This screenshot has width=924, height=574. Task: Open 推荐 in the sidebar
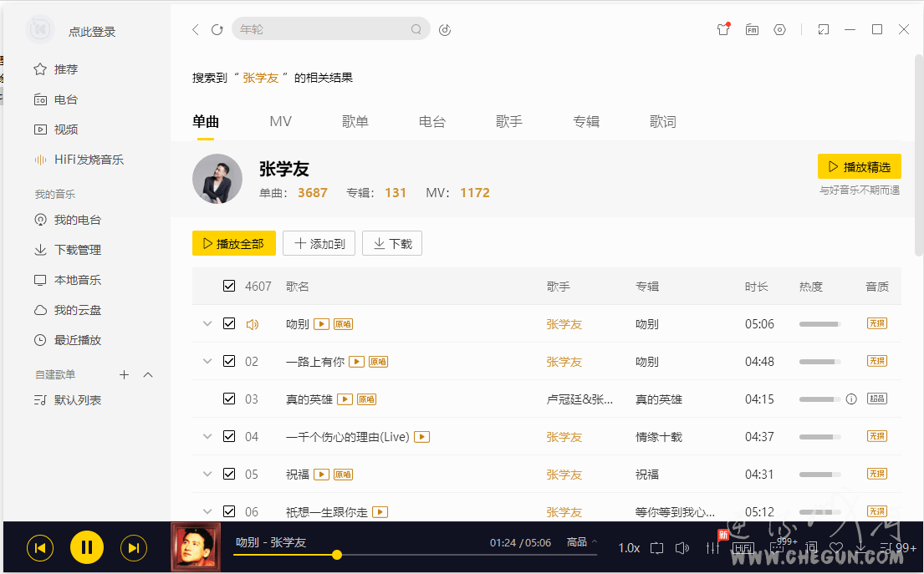pyautogui.click(x=56, y=69)
